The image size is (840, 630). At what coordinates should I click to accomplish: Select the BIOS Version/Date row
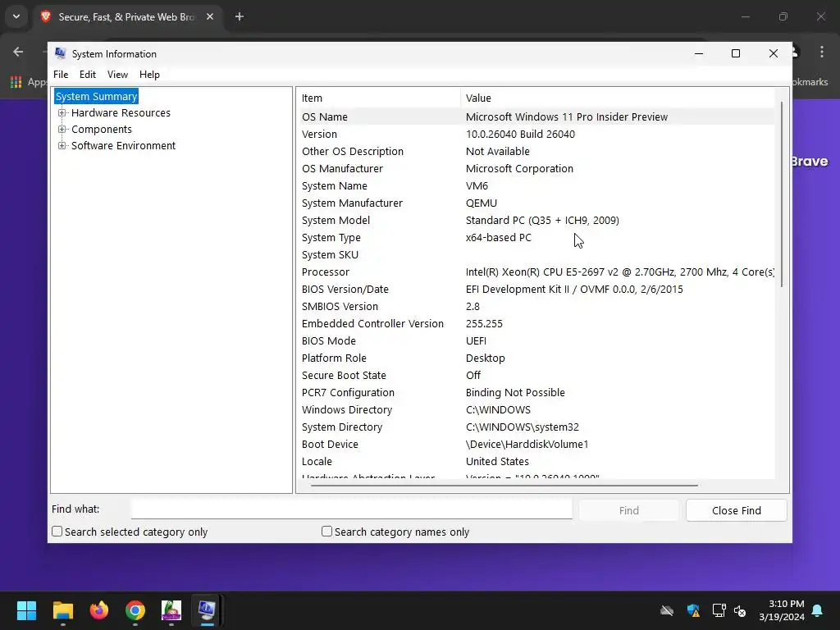[536, 290]
